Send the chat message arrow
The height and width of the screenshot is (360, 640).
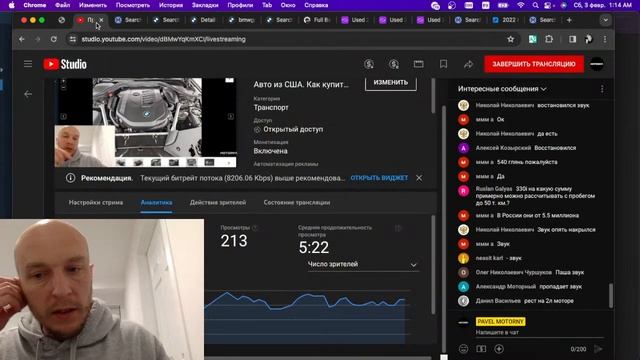pyautogui.click(x=598, y=349)
